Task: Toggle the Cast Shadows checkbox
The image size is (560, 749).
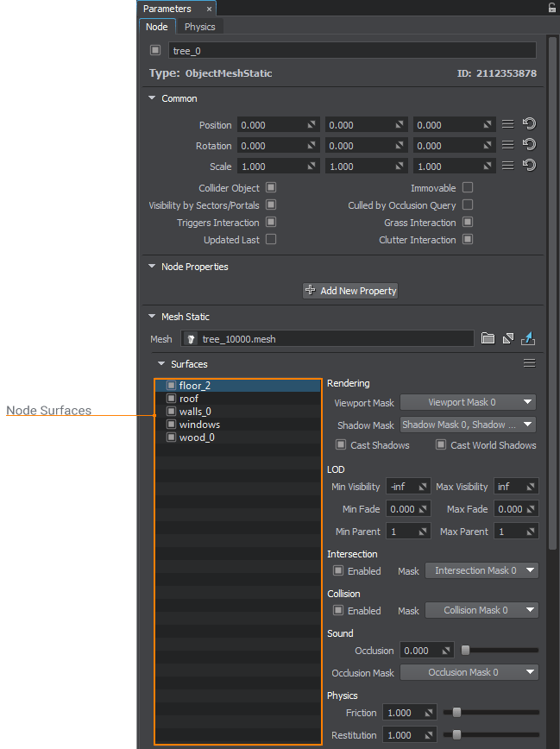Action: (340, 445)
